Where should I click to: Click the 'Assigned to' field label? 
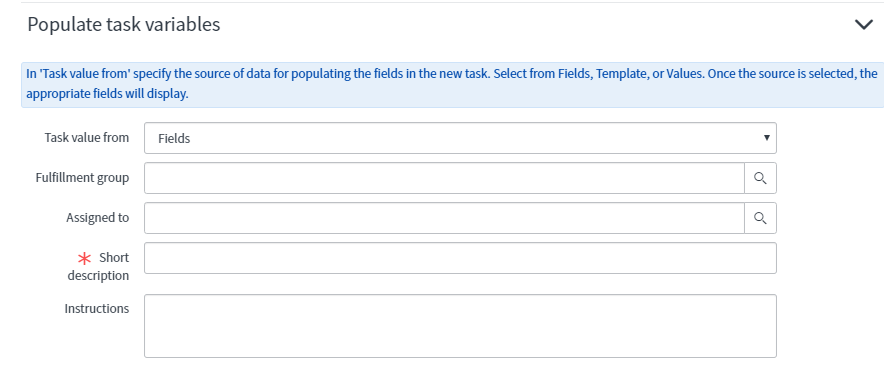[x=97, y=218]
